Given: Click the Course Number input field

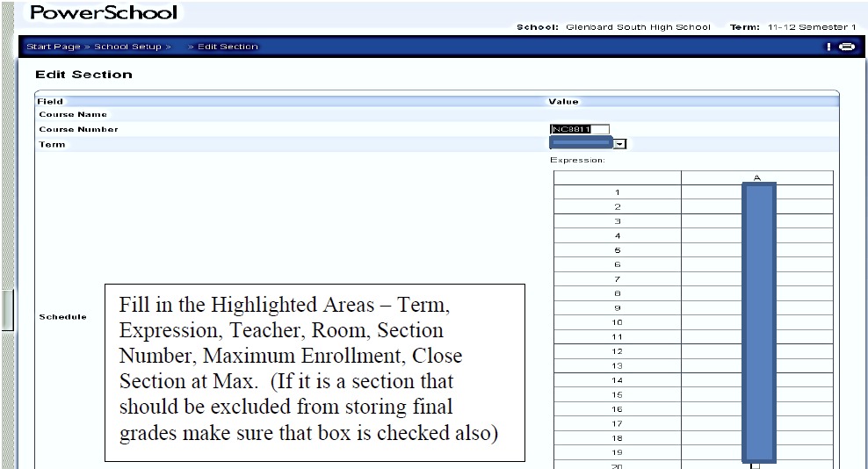Looking at the screenshot, I should [x=579, y=129].
